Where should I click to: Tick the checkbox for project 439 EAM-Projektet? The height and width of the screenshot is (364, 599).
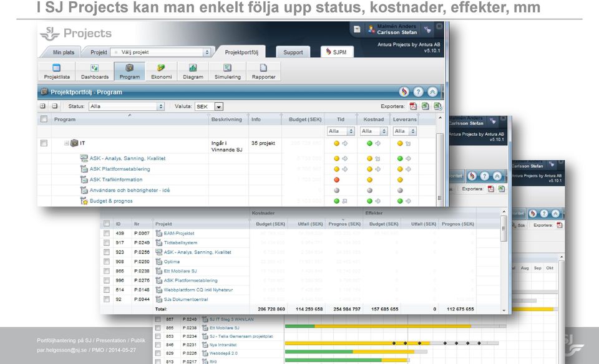107,233
